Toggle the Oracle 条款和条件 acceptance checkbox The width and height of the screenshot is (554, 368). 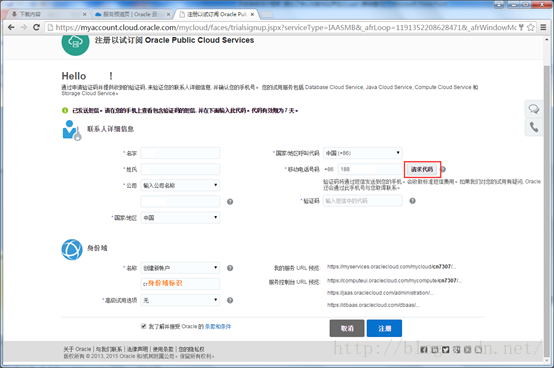click(x=143, y=326)
